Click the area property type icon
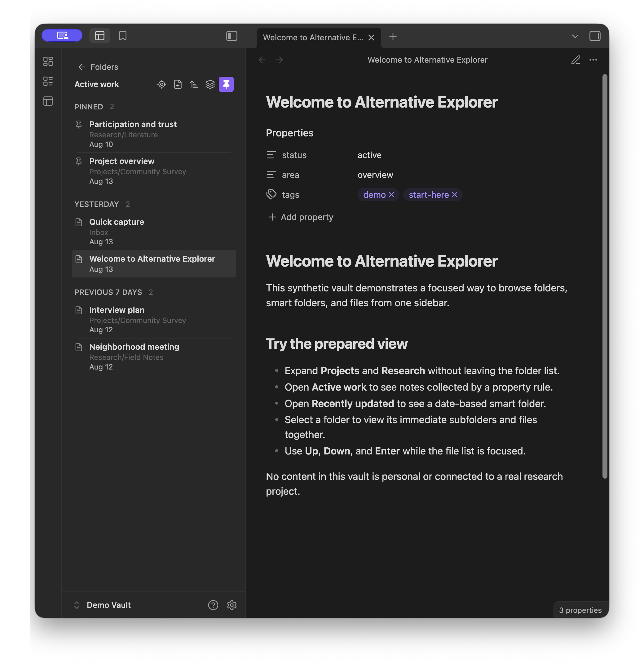644x664 pixels. (x=271, y=175)
